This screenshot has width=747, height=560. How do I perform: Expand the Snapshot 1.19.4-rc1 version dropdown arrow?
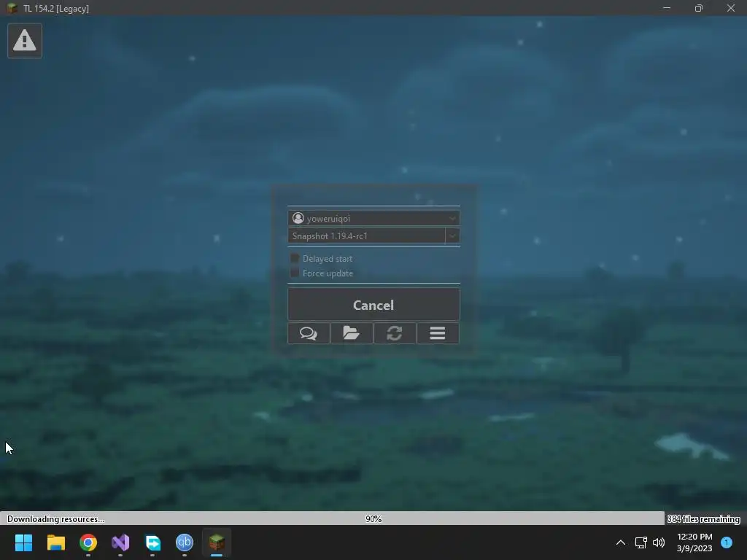point(452,236)
